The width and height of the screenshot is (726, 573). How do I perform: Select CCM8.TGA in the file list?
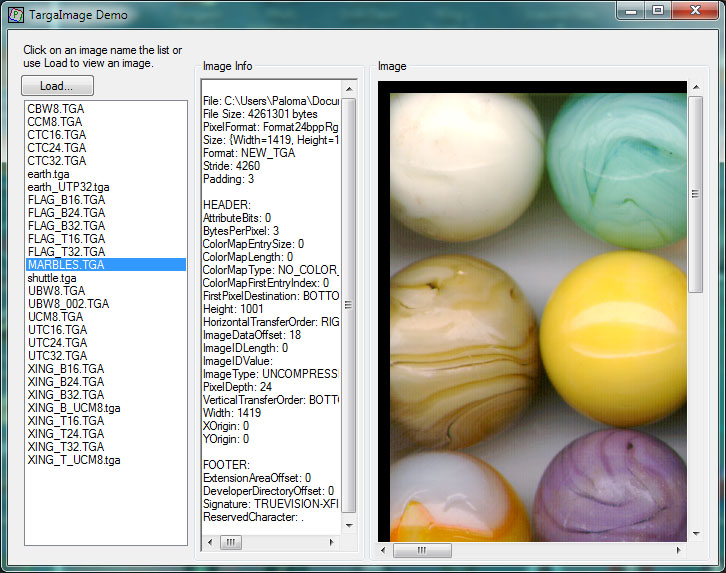coord(55,122)
